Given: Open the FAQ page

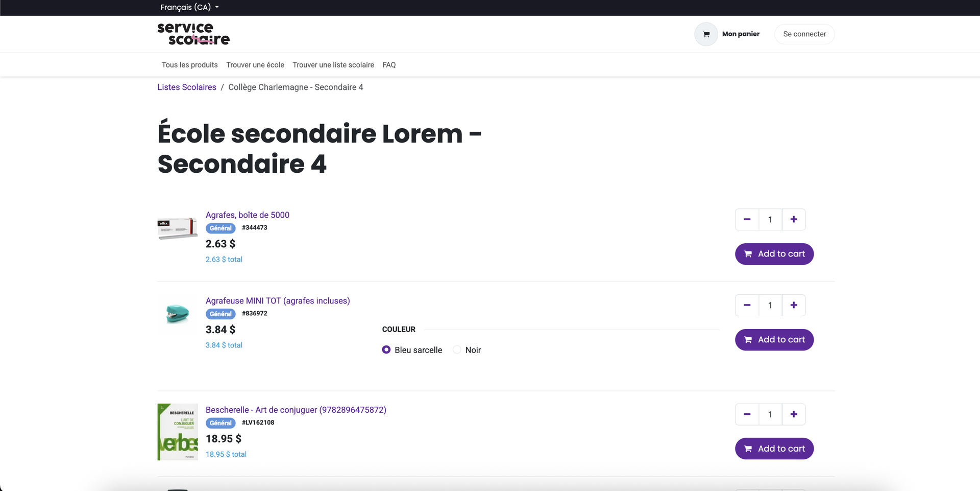Looking at the screenshot, I should coord(389,65).
